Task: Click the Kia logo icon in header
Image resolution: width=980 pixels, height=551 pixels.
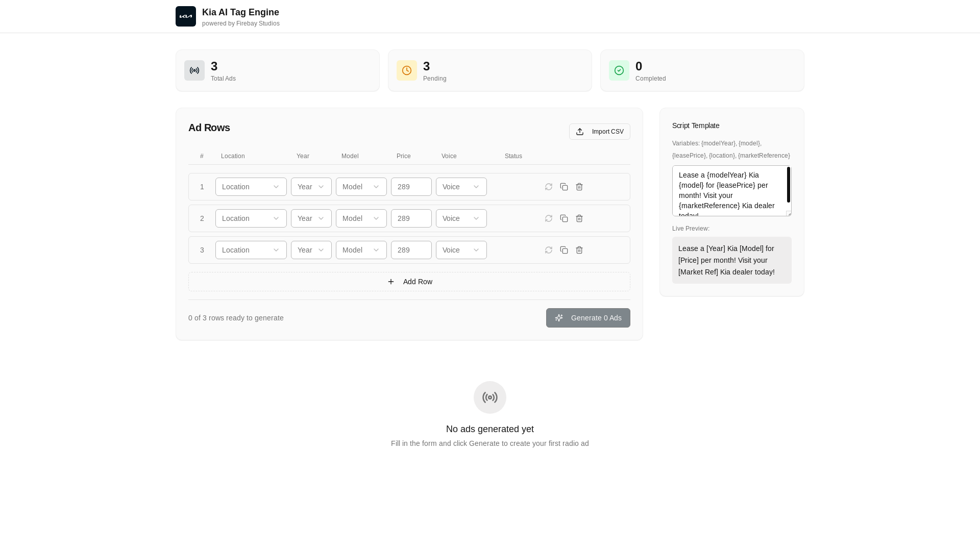Action: pos(186,16)
